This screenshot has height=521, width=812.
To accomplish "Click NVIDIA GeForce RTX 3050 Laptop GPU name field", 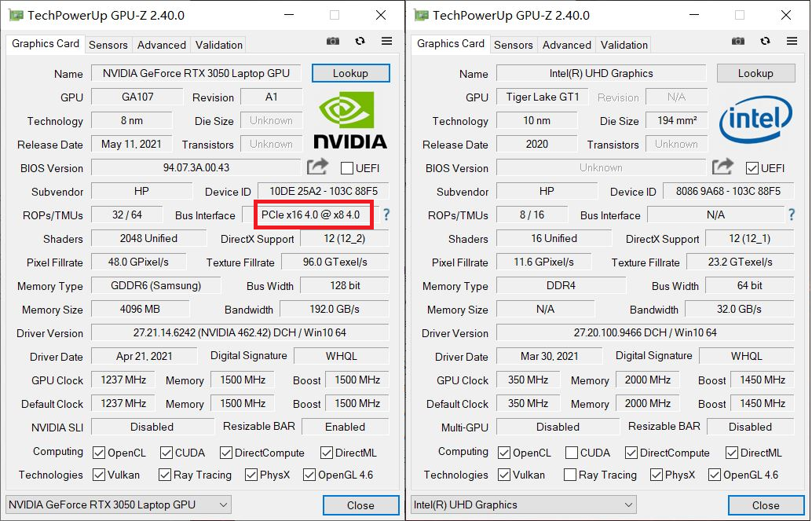I will 196,73.
